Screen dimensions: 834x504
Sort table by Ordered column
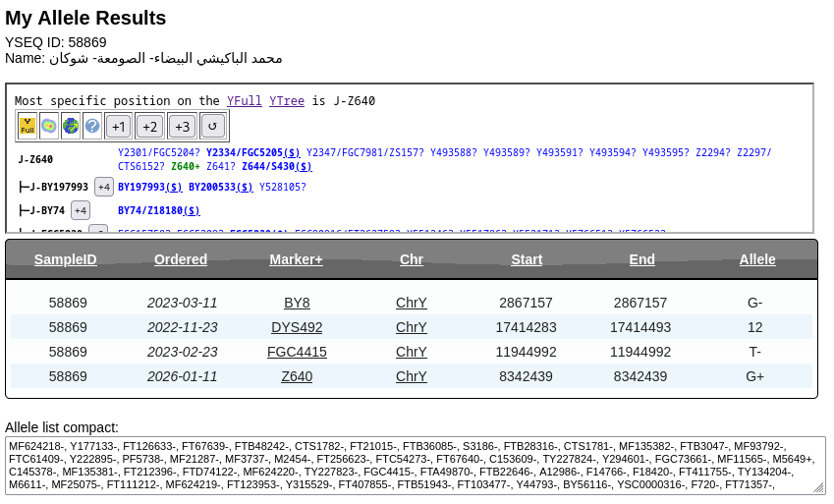click(181, 259)
